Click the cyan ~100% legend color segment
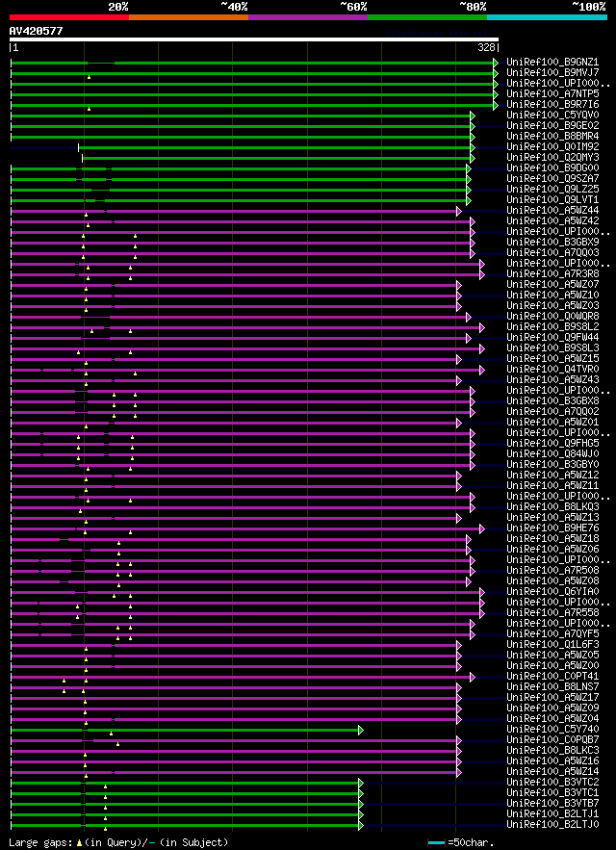This screenshot has height=850, width=616. coord(547,17)
